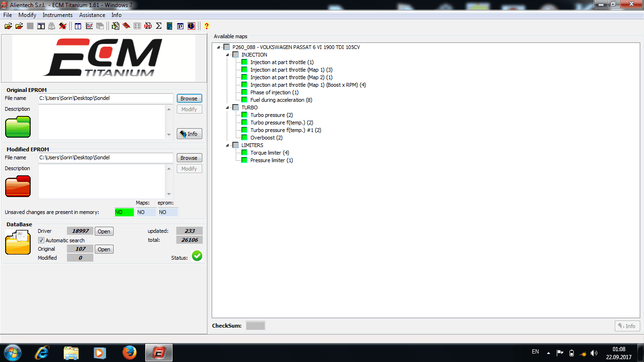Click down arrow of Modified EPROM description scrollbar
The image size is (644, 362).
tap(169, 194)
